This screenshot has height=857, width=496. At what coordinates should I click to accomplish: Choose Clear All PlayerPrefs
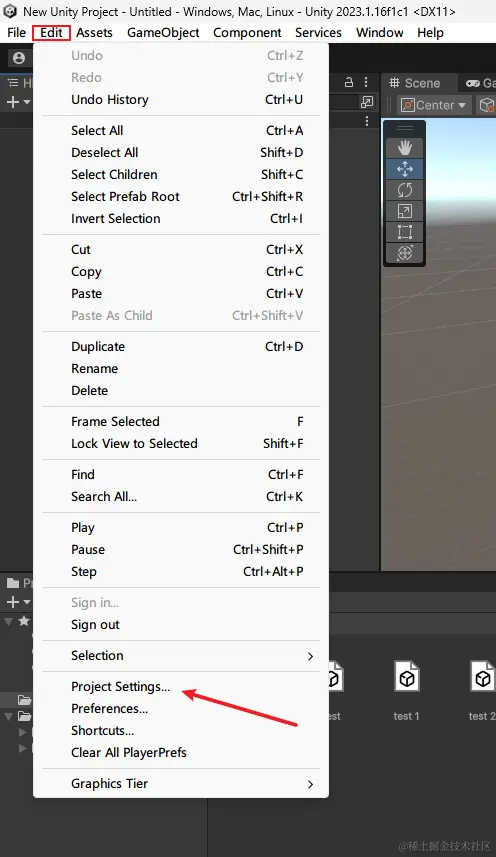tap(181, 753)
